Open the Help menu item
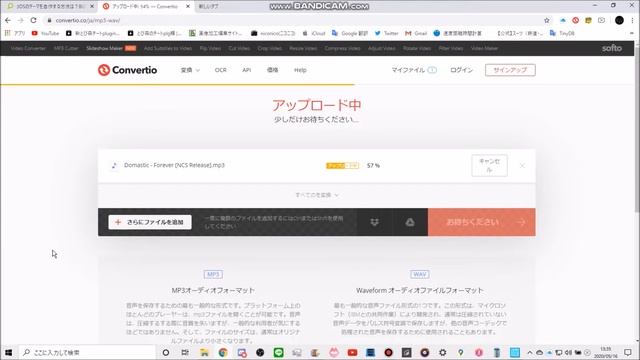The image size is (640, 360). point(300,70)
